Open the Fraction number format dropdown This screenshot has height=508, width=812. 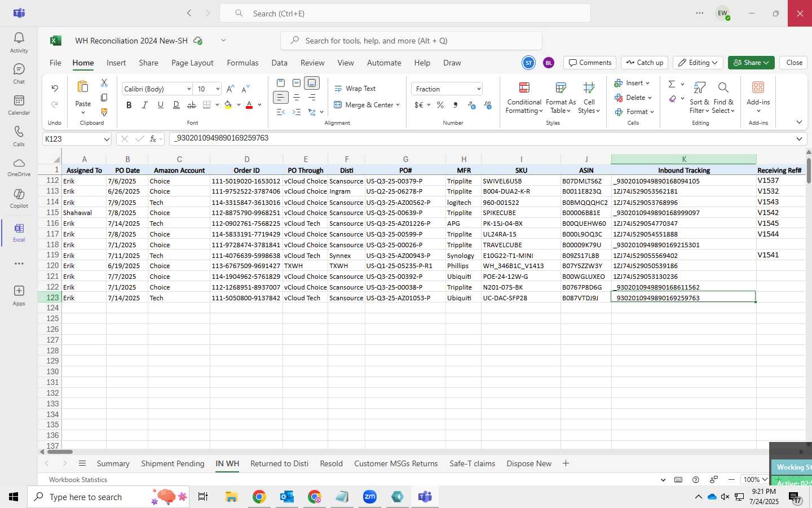(x=479, y=89)
